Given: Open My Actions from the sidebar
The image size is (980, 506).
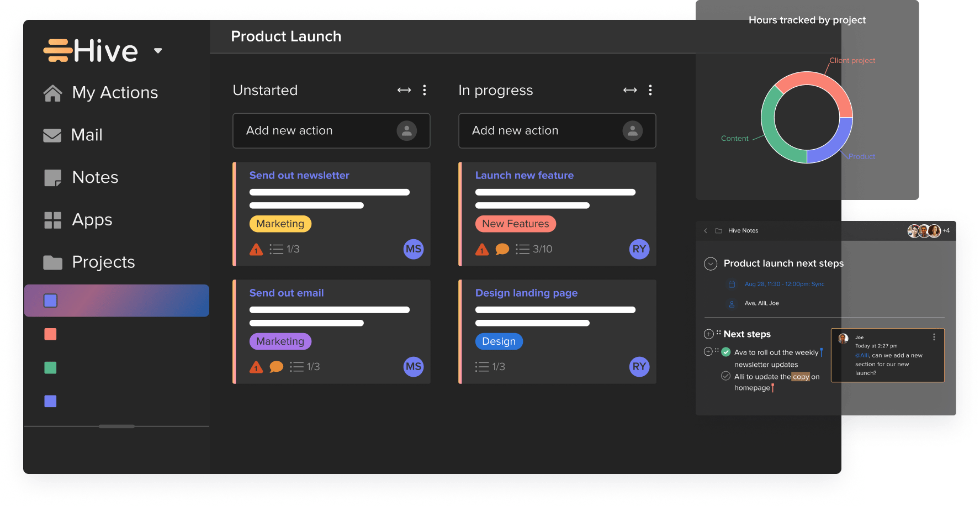Looking at the screenshot, I should click(x=114, y=92).
